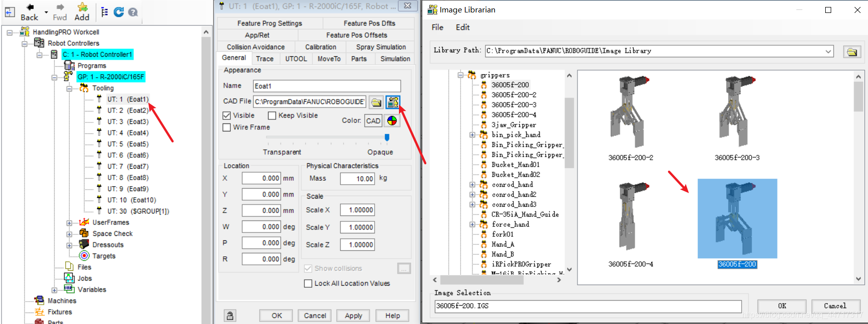Select the Jobs node

coord(85,278)
